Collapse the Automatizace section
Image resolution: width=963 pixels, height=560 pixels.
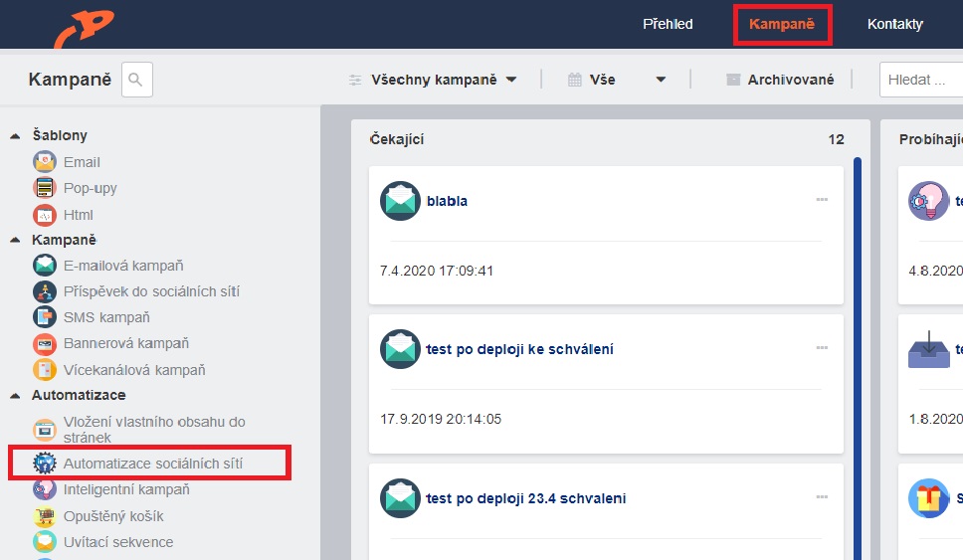[x=15, y=396]
